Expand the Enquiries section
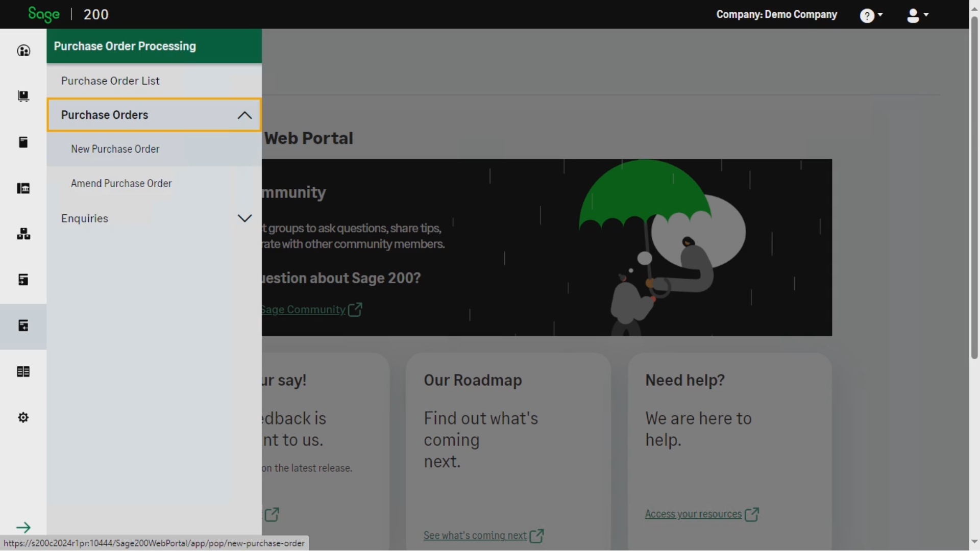Viewport: 980px width, 551px height. (x=154, y=218)
